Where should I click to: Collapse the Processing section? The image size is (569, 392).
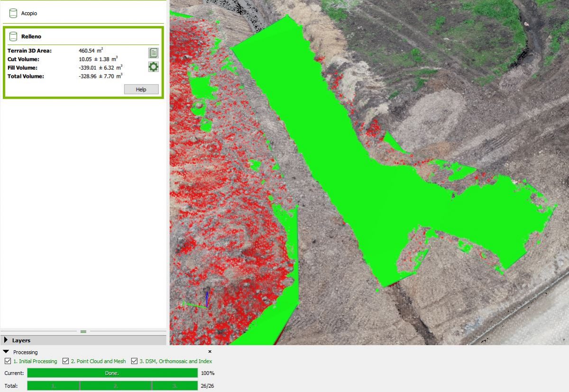pyautogui.click(x=6, y=352)
